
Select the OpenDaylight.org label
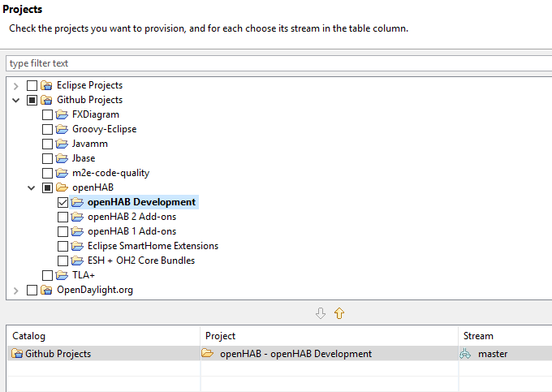(95, 290)
